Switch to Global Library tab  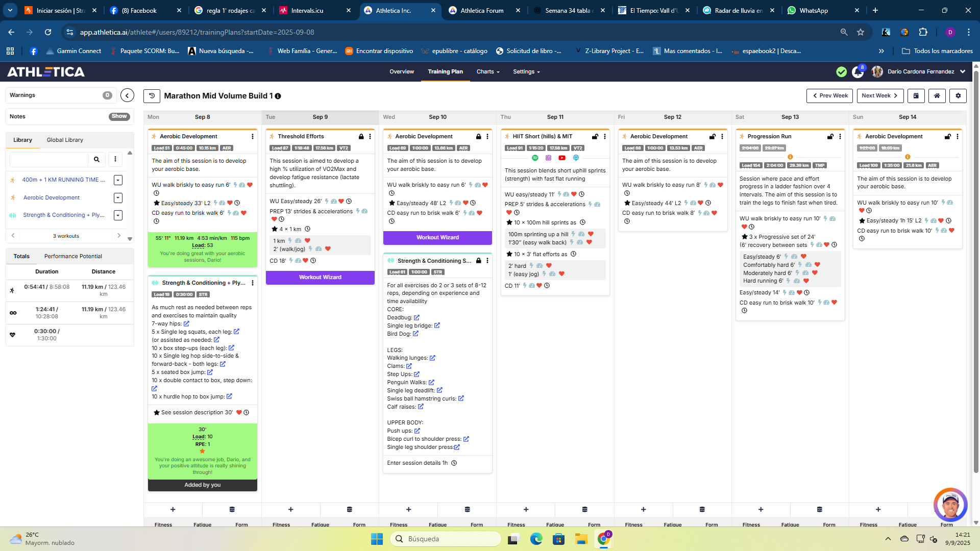point(65,140)
